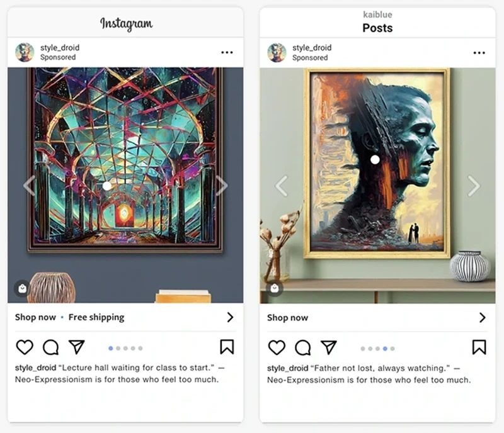Go to previous image on Lecture hall carousel
This screenshot has width=504, height=433.
tap(29, 185)
